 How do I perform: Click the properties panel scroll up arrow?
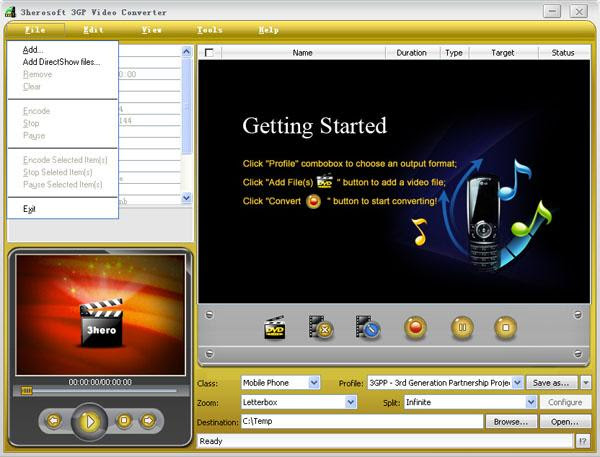tap(186, 51)
